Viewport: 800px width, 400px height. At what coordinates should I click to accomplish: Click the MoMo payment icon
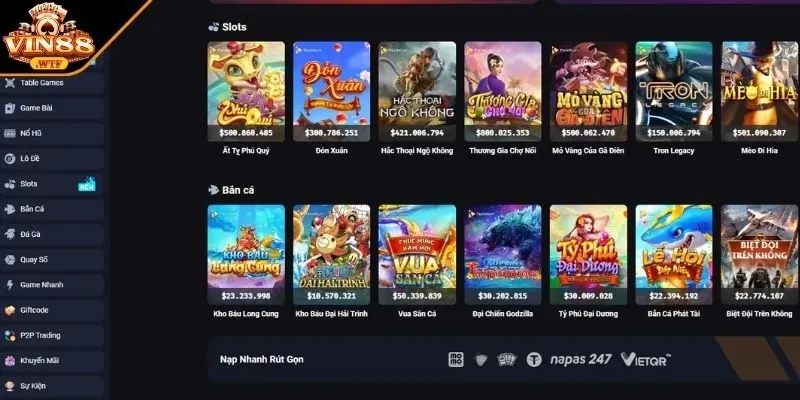pos(456,360)
